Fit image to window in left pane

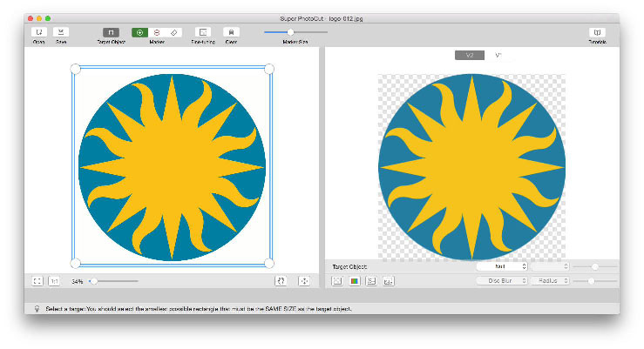[37, 281]
